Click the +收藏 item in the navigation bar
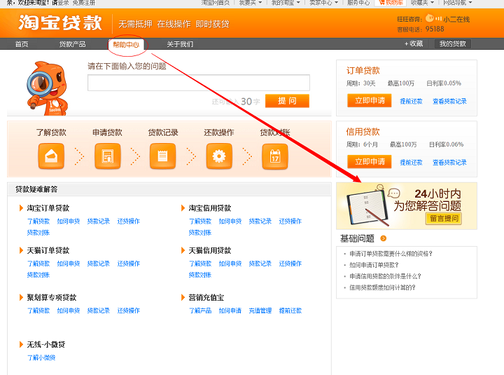 point(414,44)
